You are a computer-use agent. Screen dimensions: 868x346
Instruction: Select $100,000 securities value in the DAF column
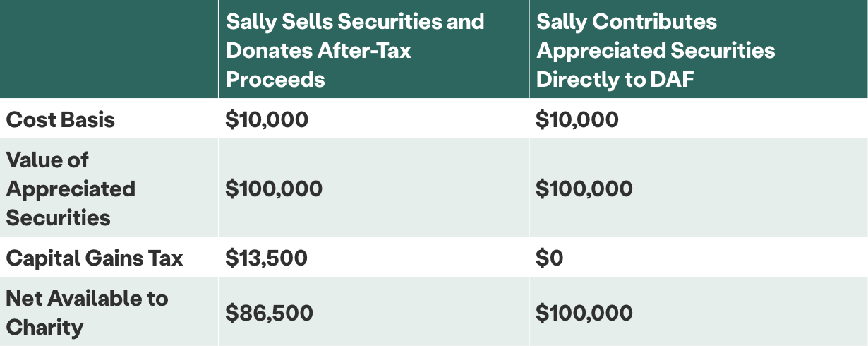point(584,189)
